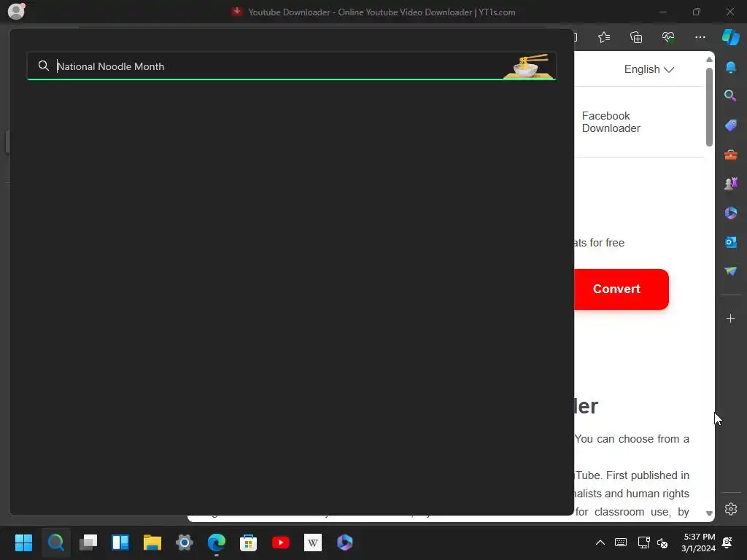Open the Windows Start menu
This screenshot has width=747, height=560.
pyautogui.click(x=23, y=542)
